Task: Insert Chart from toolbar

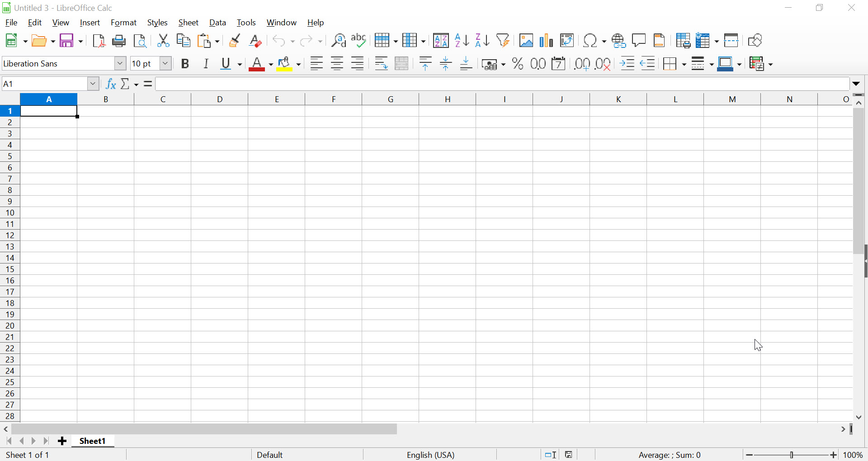Action: 547,41
